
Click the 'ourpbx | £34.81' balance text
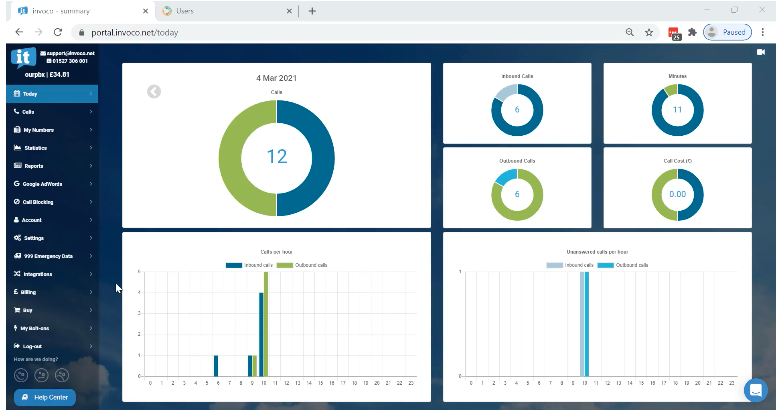pyautogui.click(x=47, y=75)
